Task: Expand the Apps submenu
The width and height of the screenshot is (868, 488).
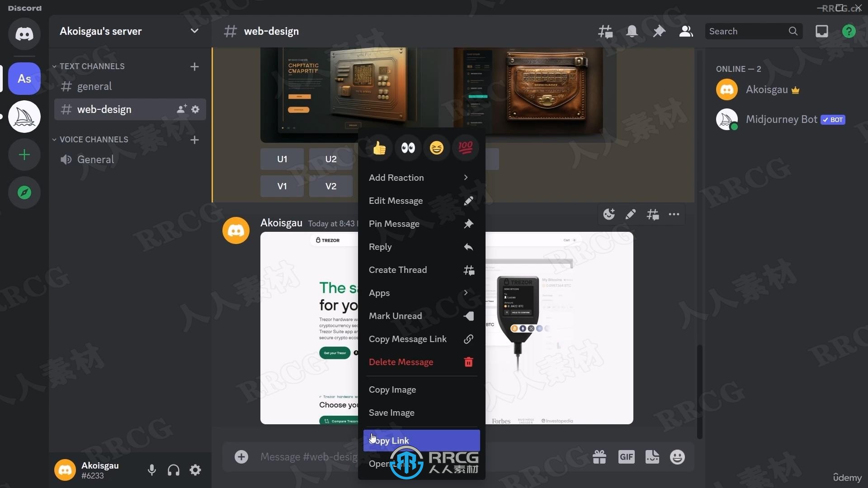Action: [x=421, y=293]
